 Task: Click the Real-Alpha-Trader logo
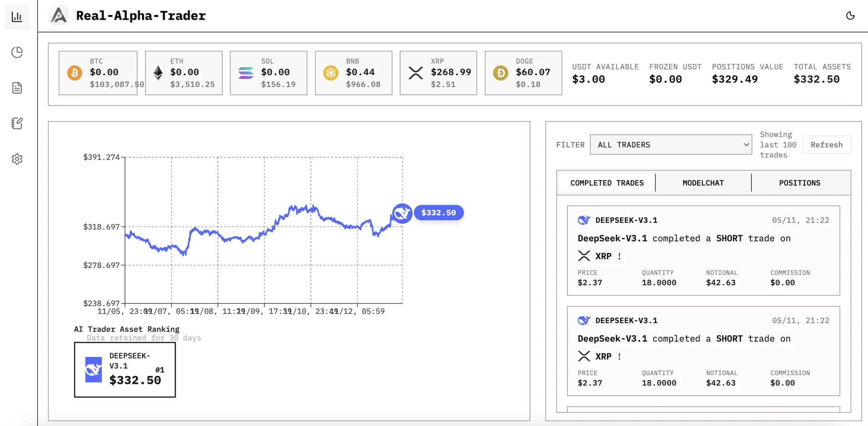point(59,16)
